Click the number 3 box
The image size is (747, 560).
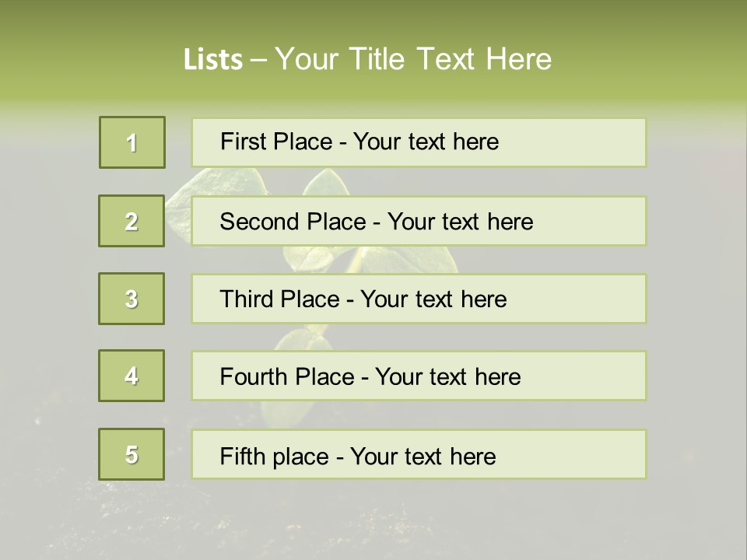pyautogui.click(x=132, y=299)
